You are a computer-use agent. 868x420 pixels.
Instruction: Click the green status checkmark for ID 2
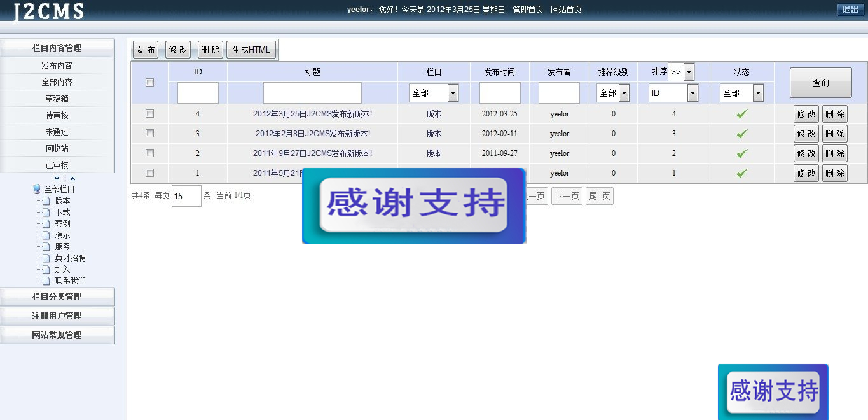point(742,153)
